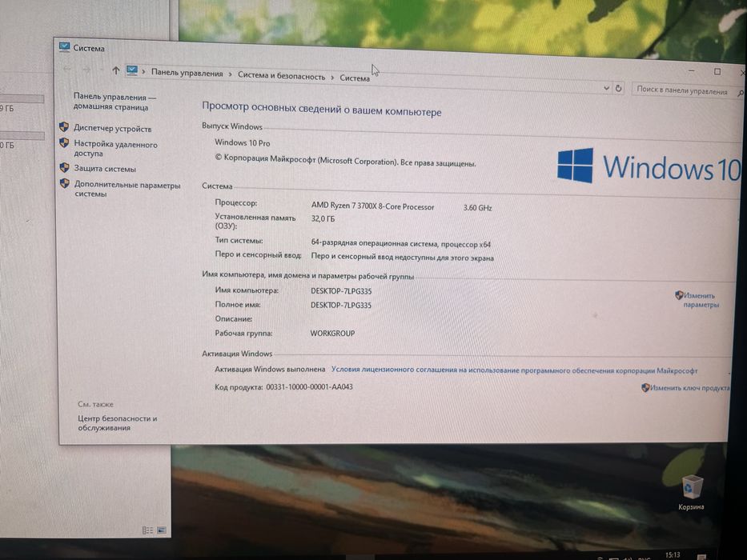This screenshot has height=560, width=747.
Task: Open Дополнительные параметры системы link
Action: [x=127, y=189]
